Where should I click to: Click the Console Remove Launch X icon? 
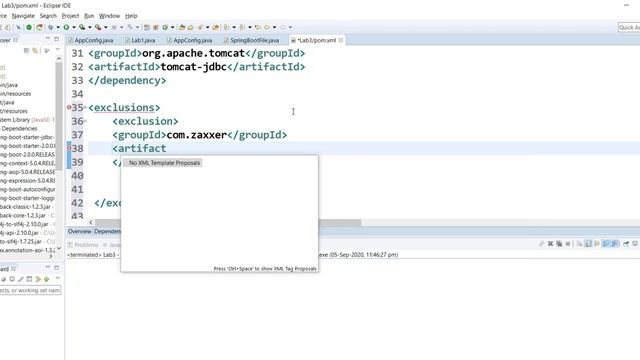click(551, 244)
